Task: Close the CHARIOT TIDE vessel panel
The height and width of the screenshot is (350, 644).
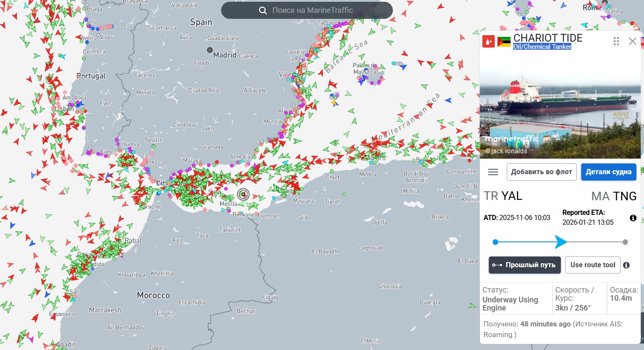Action: click(x=632, y=41)
